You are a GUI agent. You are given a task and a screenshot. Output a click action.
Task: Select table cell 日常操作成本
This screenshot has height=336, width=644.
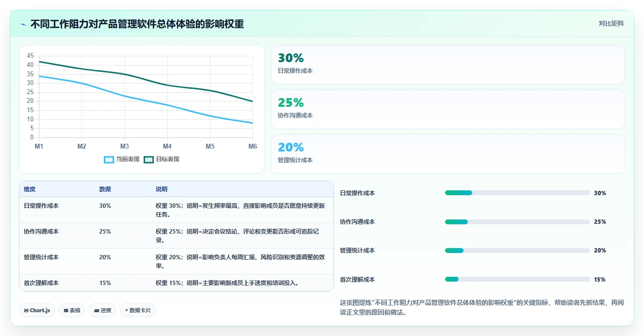pyautogui.click(x=41, y=205)
